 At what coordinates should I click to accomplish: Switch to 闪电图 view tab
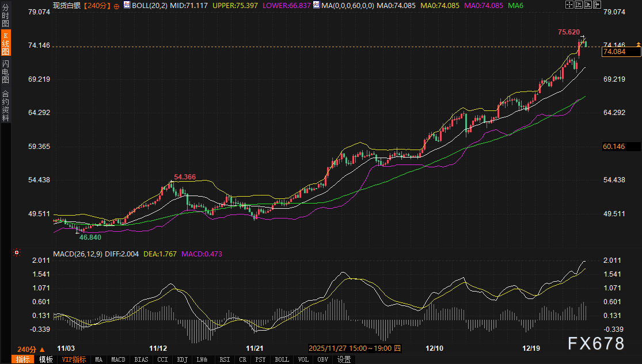5,72
